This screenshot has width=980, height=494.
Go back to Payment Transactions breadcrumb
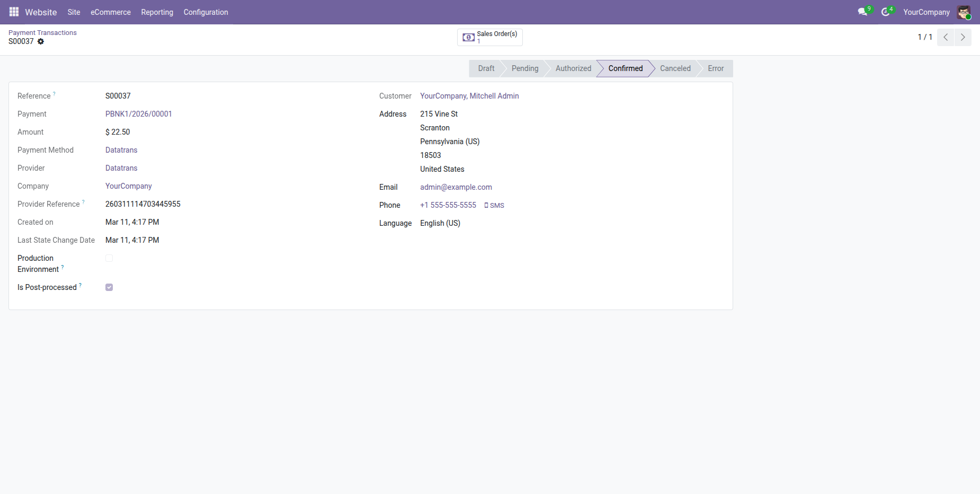point(42,33)
